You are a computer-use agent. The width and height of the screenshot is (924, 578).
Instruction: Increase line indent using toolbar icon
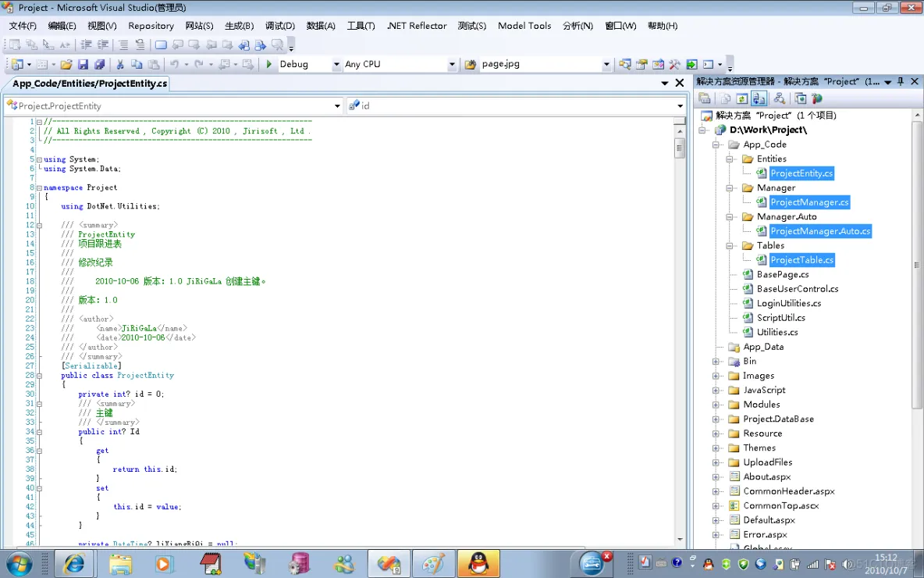[x=102, y=45]
